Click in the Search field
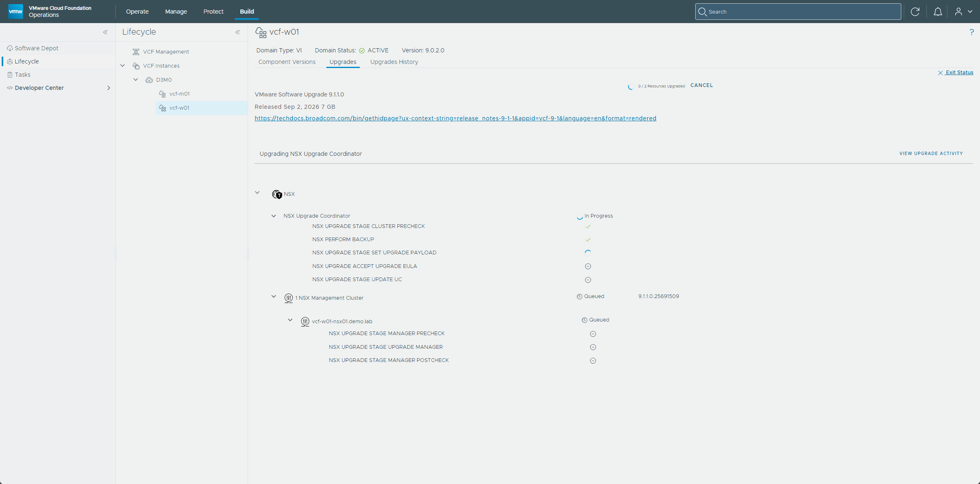Image resolution: width=980 pixels, height=484 pixels. 798,12
